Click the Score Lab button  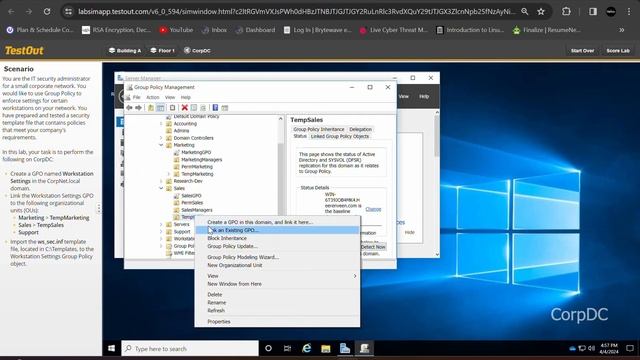[618, 51]
